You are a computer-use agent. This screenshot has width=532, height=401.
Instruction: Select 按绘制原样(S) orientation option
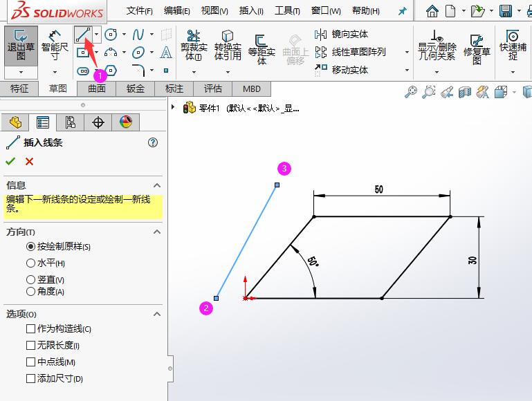58,246
